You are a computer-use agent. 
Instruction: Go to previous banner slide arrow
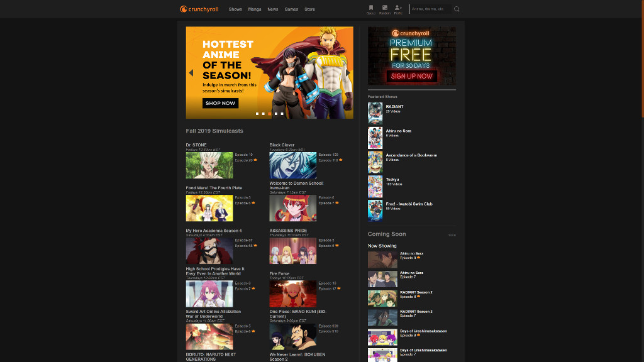(191, 73)
